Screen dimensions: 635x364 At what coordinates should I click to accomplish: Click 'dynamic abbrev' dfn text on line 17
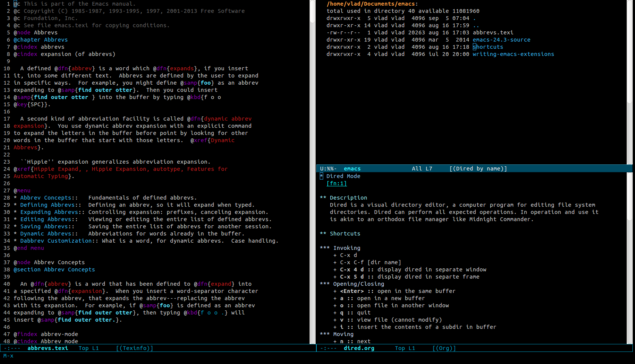click(228, 119)
